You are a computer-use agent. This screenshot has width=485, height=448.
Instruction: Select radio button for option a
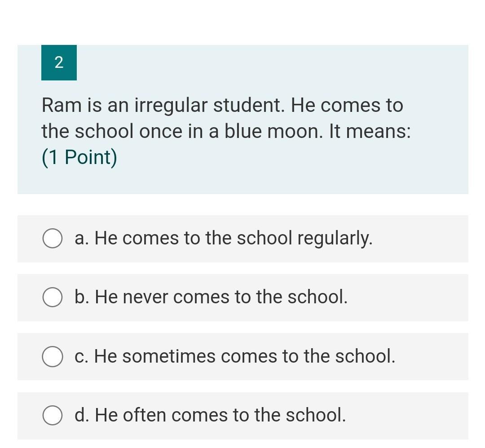pyautogui.click(x=53, y=239)
